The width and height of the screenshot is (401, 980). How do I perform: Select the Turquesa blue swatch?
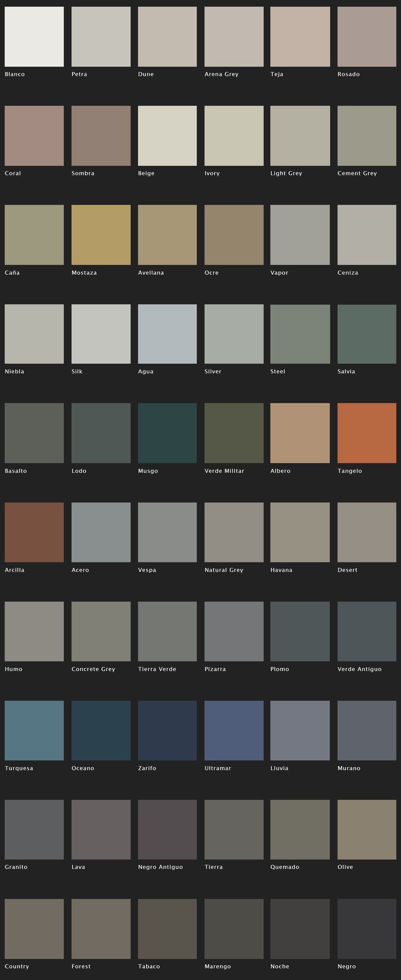[x=34, y=730]
